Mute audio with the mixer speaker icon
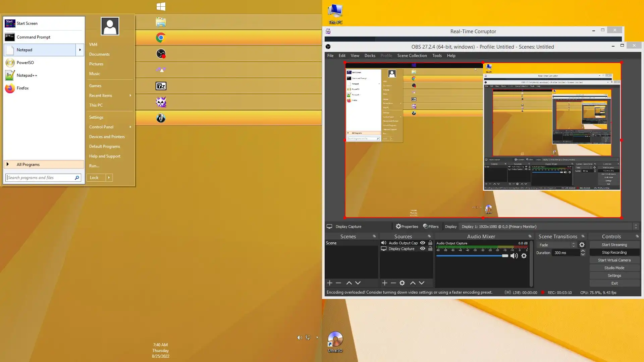Image resolution: width=644 pixels, height=362 pixels. (514, 256)
